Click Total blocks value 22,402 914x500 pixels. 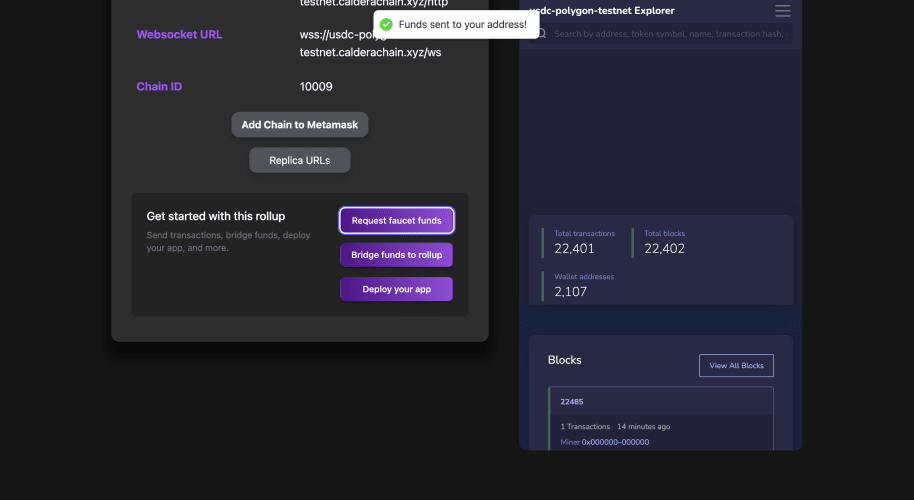pyautogui.click(x=665, y=249)
